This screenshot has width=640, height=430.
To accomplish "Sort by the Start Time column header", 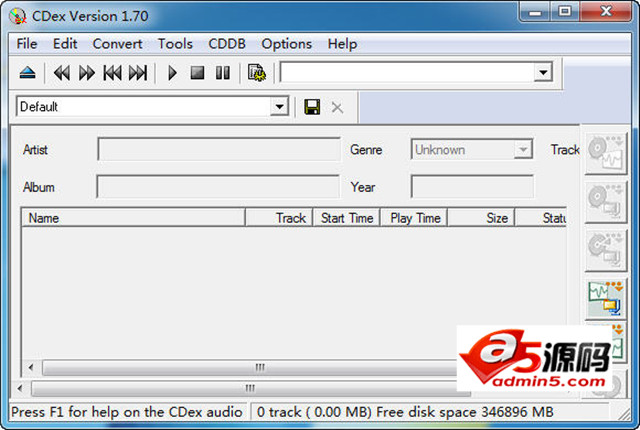I will point(347,218).
